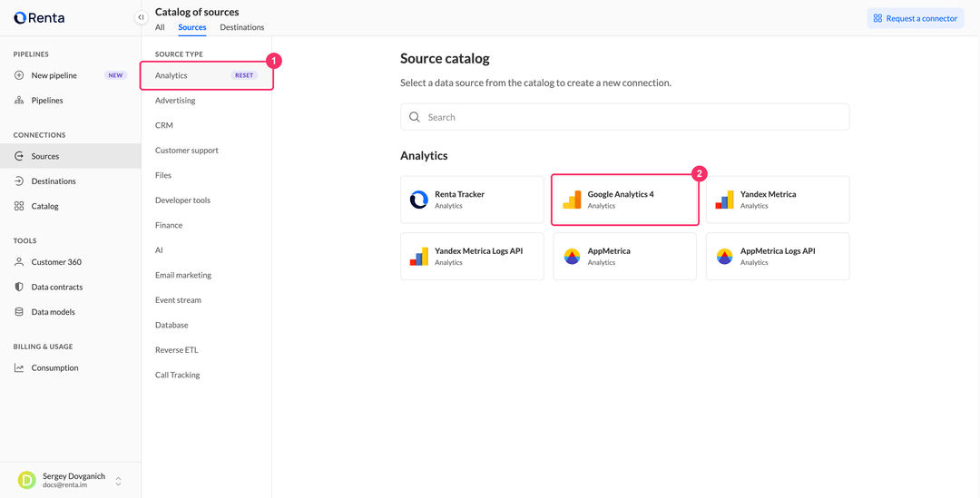980x498 pixels.
Task: Switch to the All tab
Action: pos(160,27)
